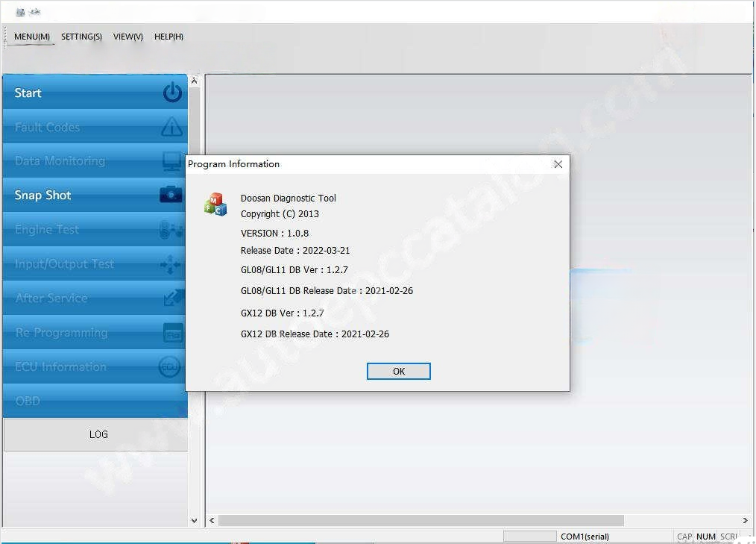Click the sidebar scroll up arrow

[x=195, y=81]
